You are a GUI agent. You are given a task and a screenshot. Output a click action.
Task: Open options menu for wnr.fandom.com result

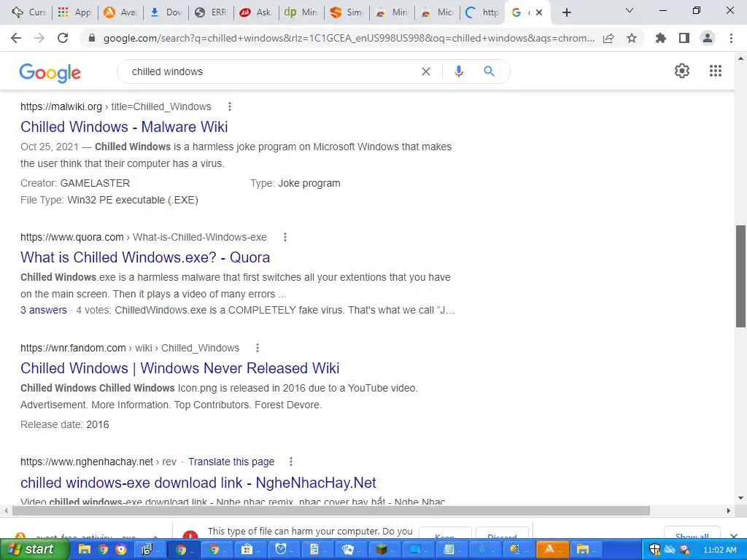[258, 348]
